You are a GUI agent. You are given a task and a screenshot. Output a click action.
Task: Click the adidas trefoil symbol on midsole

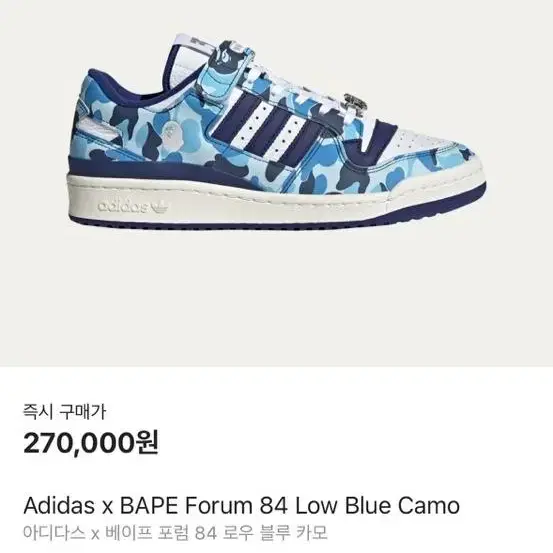(160, 207)
